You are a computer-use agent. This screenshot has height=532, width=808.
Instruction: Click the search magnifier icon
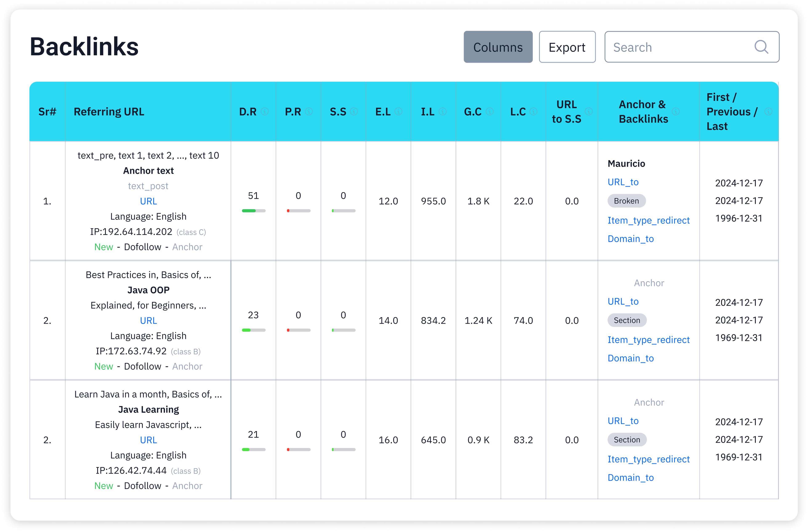[761, 47]
